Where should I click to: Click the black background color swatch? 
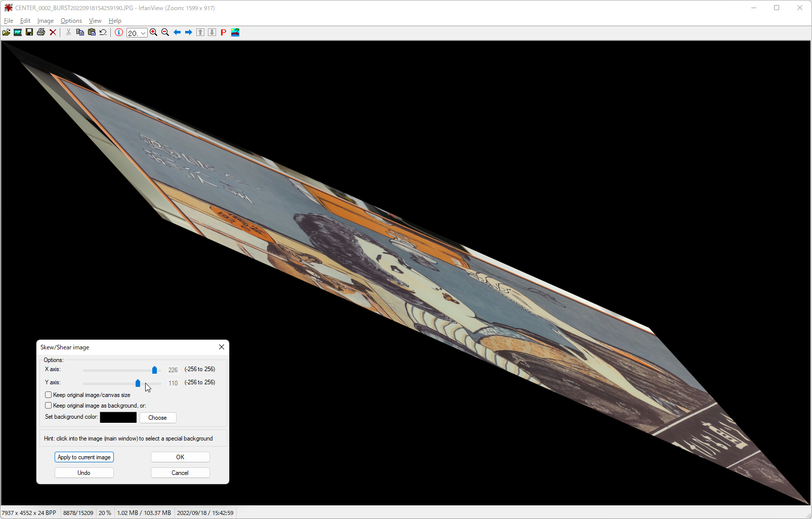pyautogui.click(x=118, y=417)
